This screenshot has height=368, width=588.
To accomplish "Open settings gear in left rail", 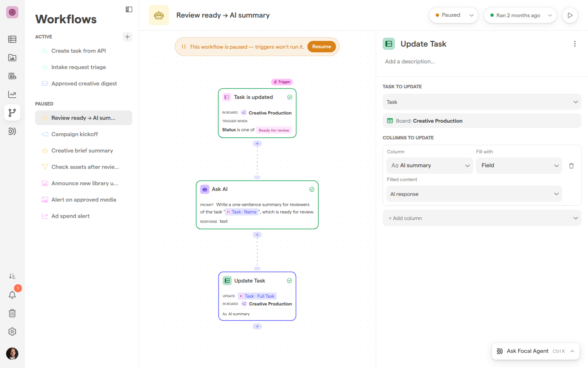I will [12, 332].
